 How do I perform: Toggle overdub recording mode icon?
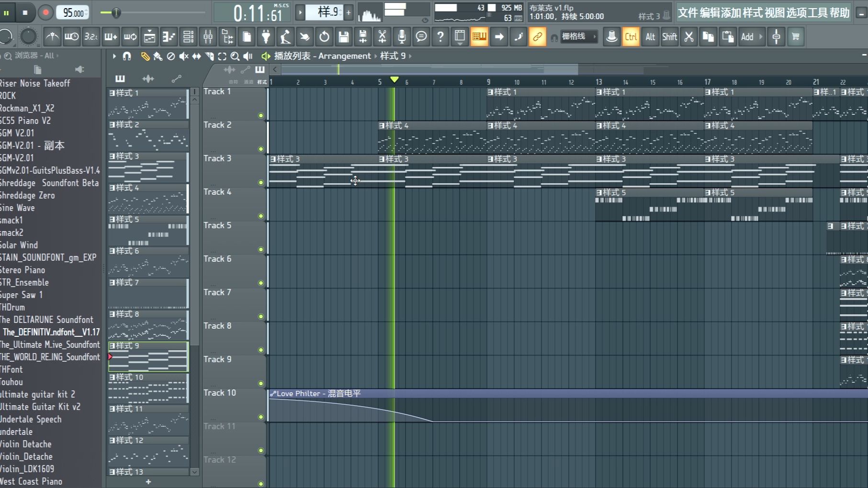coord(111,37)
